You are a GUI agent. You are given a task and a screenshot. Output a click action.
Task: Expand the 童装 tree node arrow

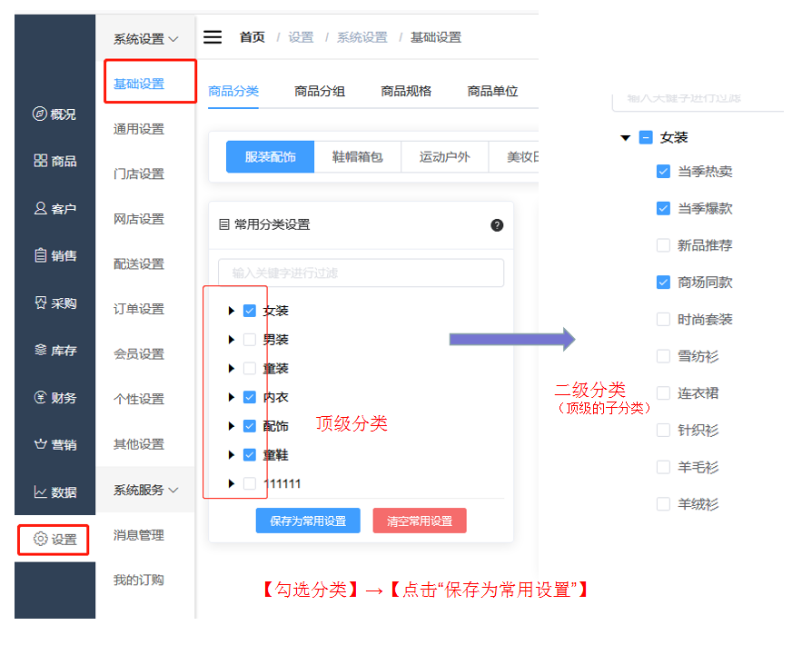(231, 369)
